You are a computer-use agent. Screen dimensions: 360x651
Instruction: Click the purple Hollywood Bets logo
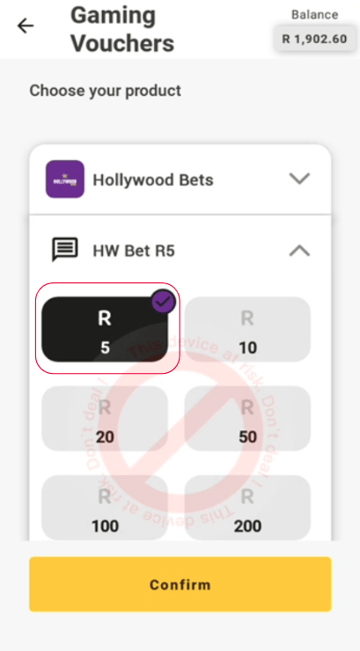pos(65,179)
